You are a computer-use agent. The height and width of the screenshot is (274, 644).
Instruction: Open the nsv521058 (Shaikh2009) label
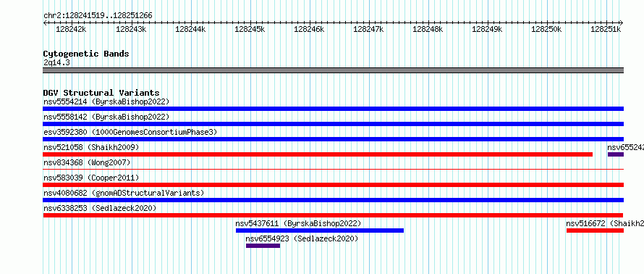coord(91,147)
